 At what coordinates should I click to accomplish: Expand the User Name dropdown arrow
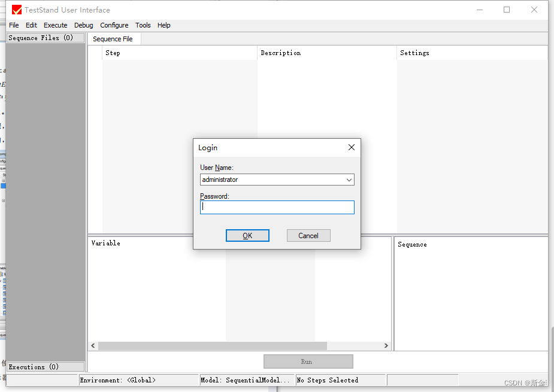tap(349, 180)
